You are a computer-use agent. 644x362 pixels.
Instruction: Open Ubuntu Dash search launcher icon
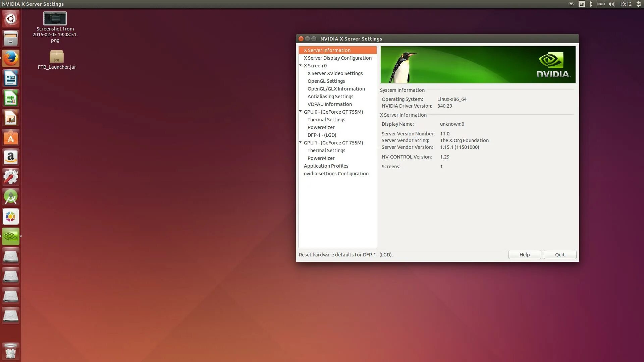11,19
